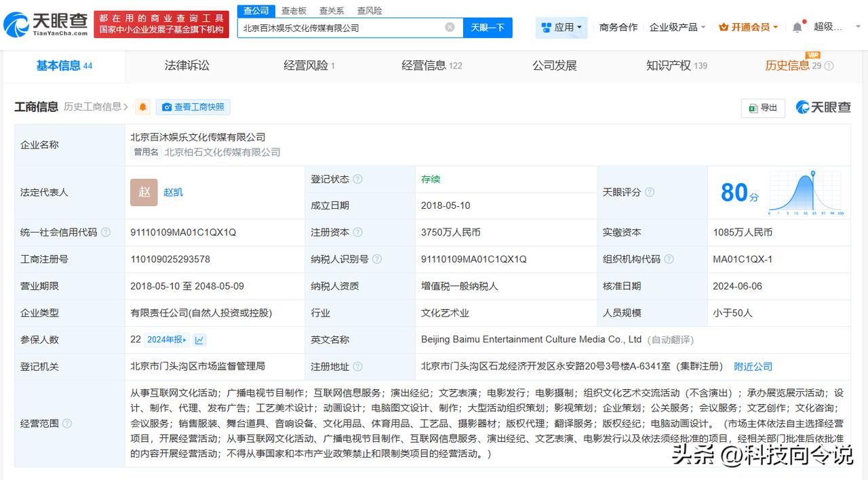Open the 法律诉讼 tab
This screenshot has width=868, height=480.
coord(187,66)
